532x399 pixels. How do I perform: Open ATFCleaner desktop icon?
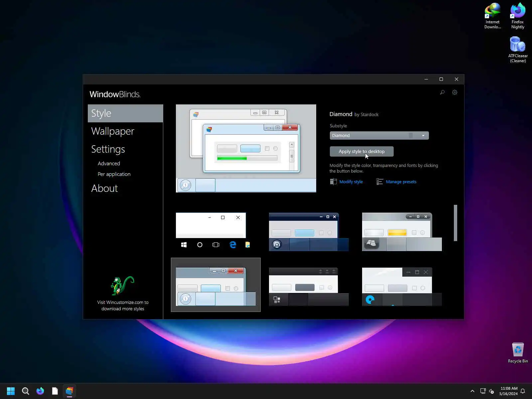pos(518,50)
